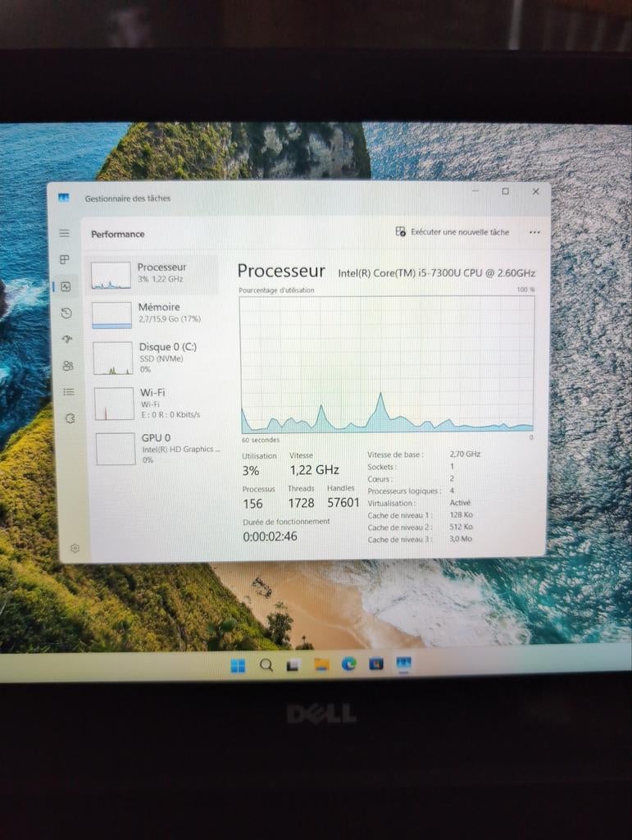Open the hamburger navigation menu
The width and height of the screenshot is (632, 840).
(x=64, y=233)
